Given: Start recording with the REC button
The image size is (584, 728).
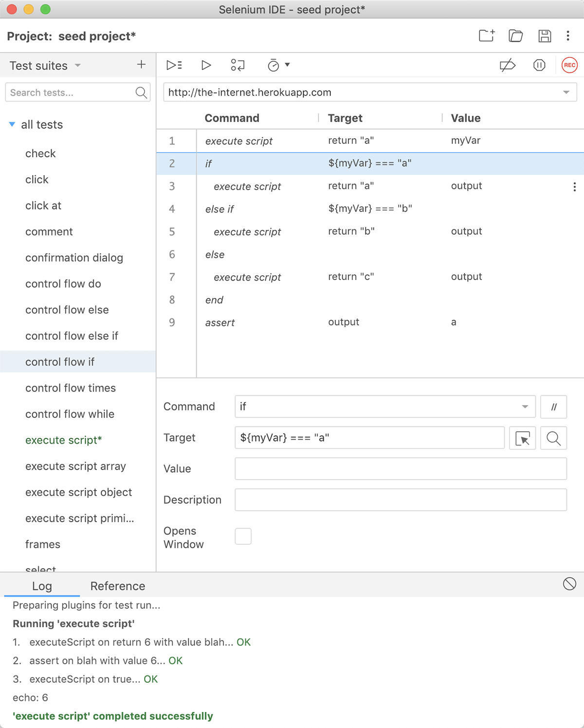Looking at the screenshot, I should 569,65.
